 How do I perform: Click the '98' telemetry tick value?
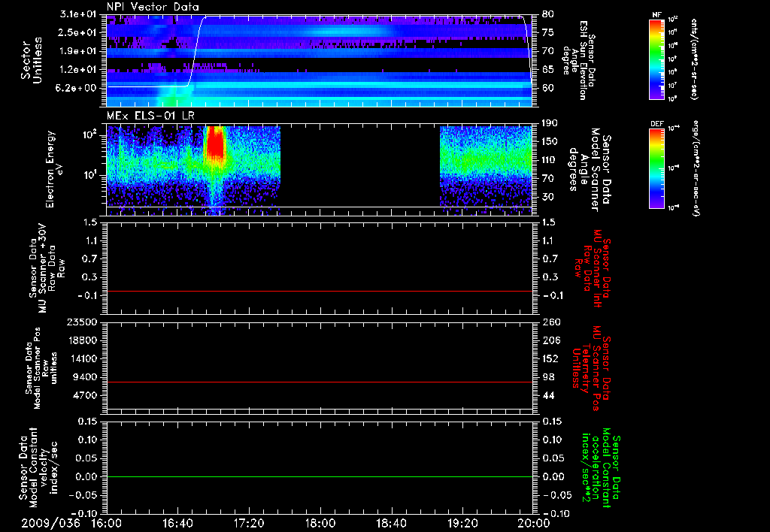point(548,377)
